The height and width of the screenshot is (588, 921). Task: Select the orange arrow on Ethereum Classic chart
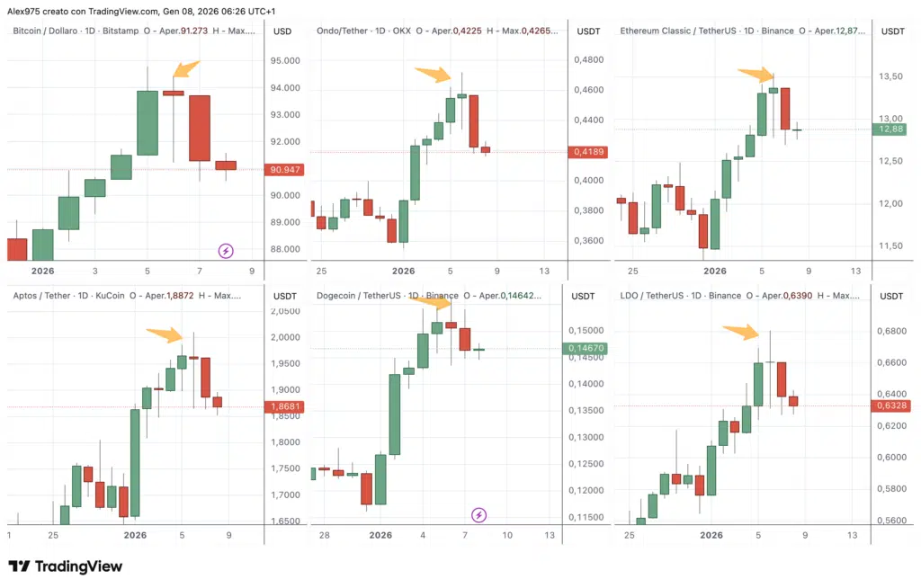pyautogui.click(x=756, y=76)
